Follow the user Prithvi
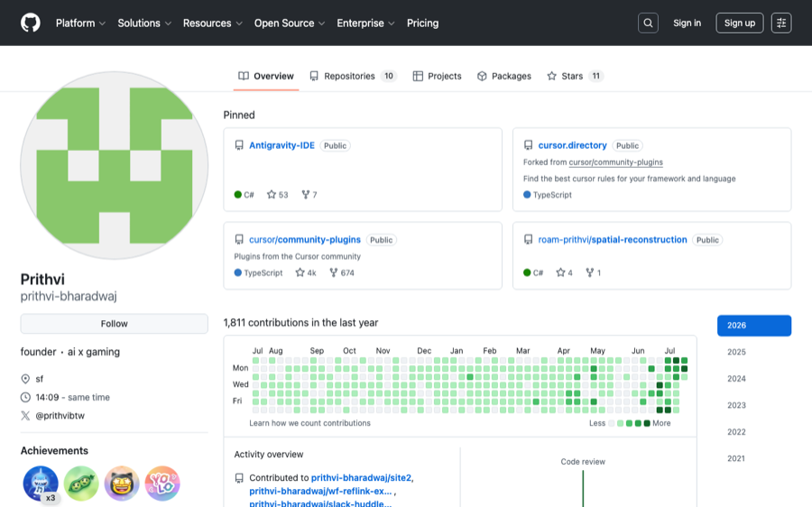The width and height of the screenshot is (812, 507). [x=115, y=324]
